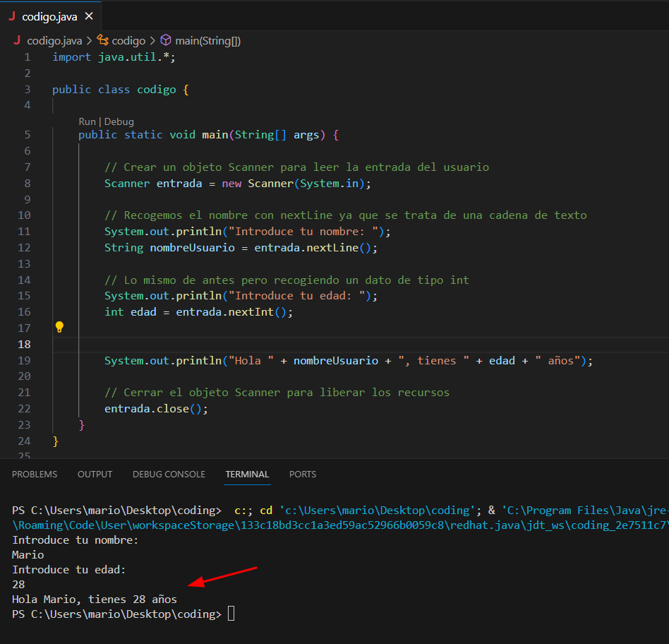The image size is (669, 644).
Task: Click the 'Hola Mario, tienes 28 años' output
Action: point(95,600)
